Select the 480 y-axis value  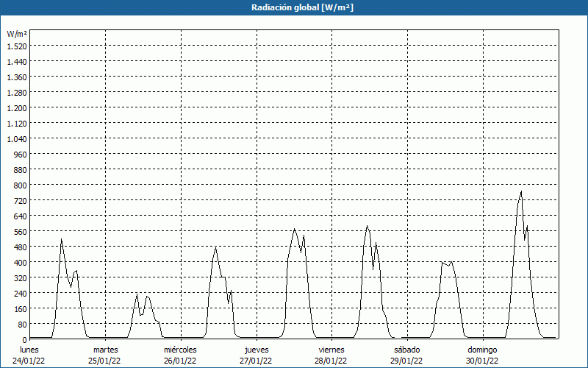tap(21, 247)
